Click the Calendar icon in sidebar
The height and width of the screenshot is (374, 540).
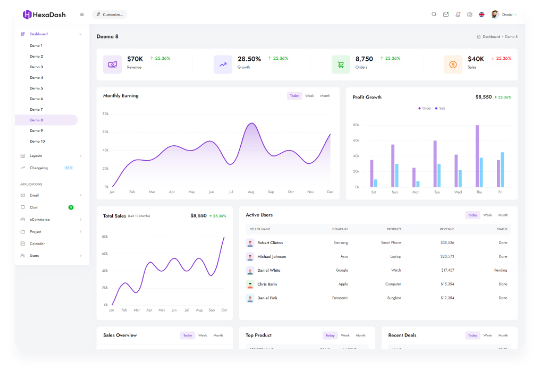23,243
